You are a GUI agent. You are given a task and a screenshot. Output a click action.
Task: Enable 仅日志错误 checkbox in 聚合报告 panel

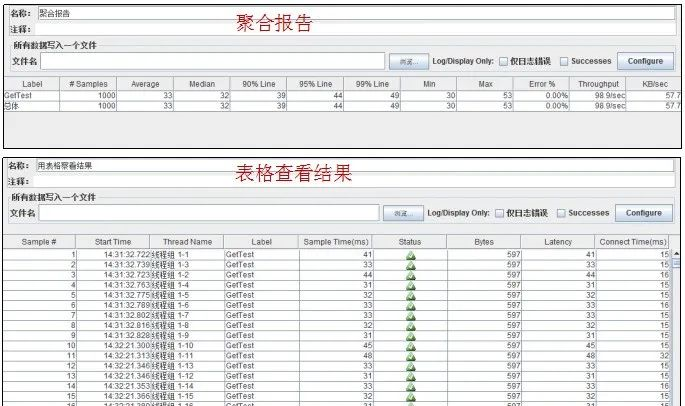pyautogui.click(x=503, y=62)
